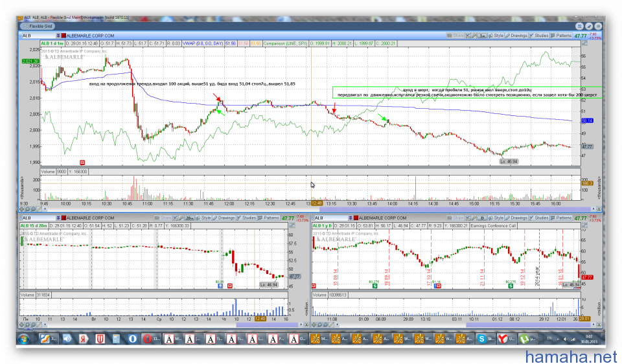Click the EN language indicator in tray
The image size is (622, 364).
click(x=549, y=338)
